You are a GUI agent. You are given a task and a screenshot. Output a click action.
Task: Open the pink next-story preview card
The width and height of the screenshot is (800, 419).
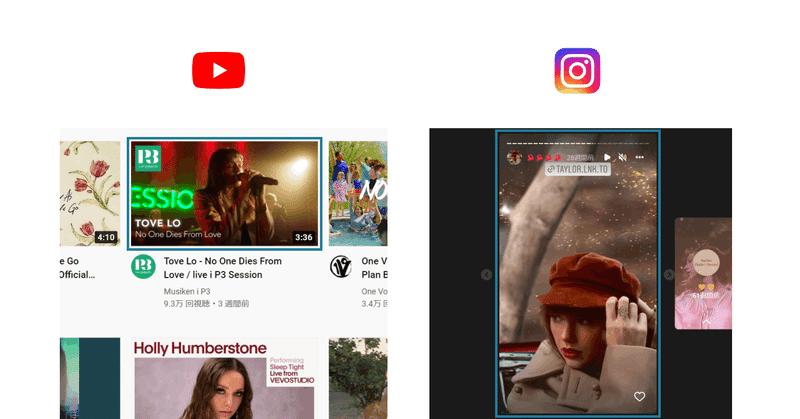coord(703,274)
